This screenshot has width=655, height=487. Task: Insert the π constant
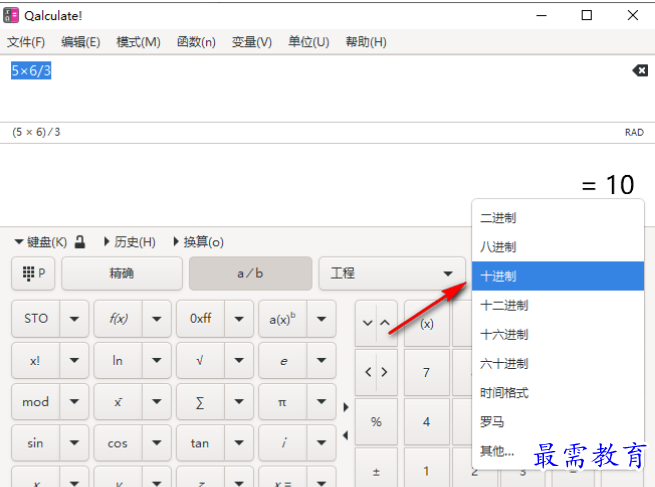pyautogui.click(x=283, y=402)
